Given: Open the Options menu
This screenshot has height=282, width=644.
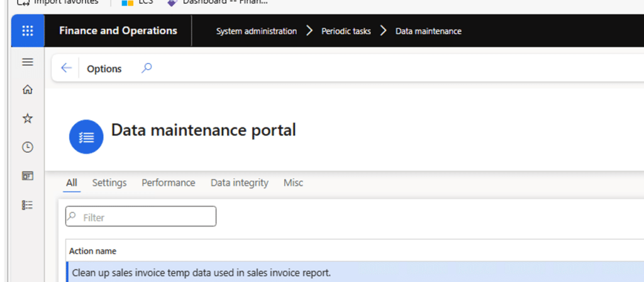Looking at the screenshot, I should (104, 68).
